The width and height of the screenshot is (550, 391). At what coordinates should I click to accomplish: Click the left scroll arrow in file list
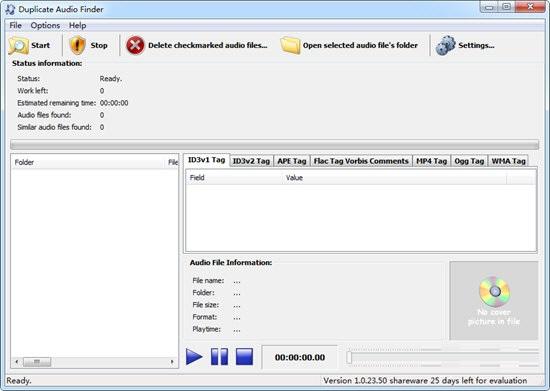pyautogui.click(x=17, y=362)
